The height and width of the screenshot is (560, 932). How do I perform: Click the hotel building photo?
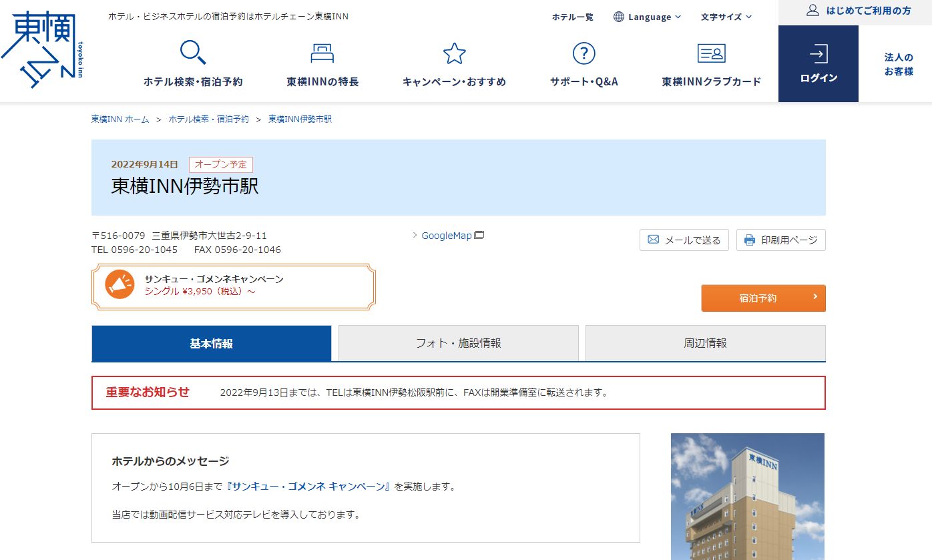coord(748,497)
